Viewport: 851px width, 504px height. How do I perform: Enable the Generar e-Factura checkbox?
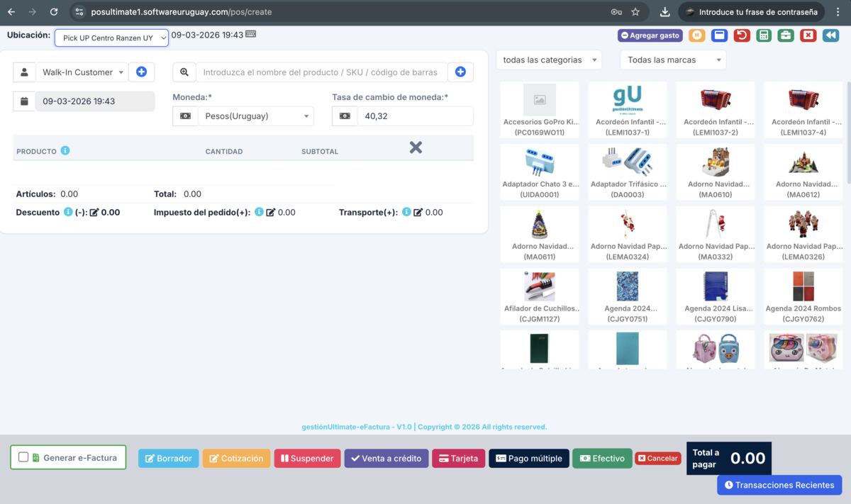tap(23, 457)
